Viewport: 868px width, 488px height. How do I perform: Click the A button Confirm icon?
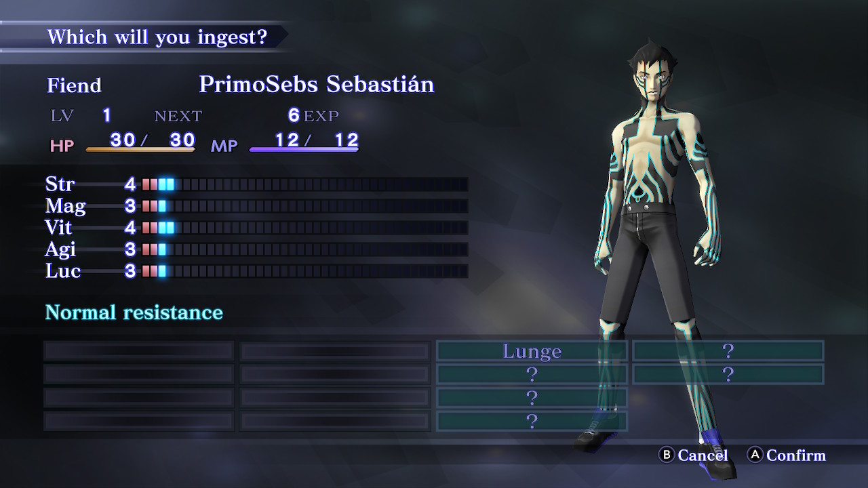coord(755,455)
